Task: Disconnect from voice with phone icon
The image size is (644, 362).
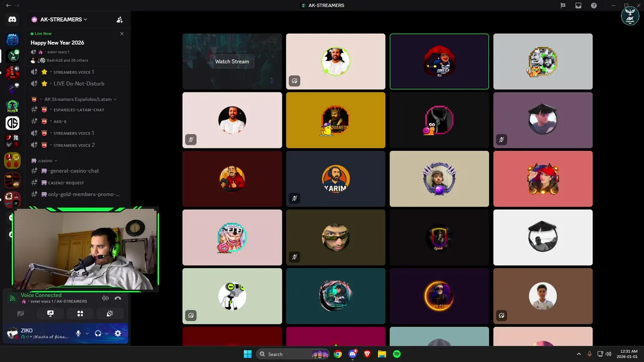Action: [x=118, y=298]
